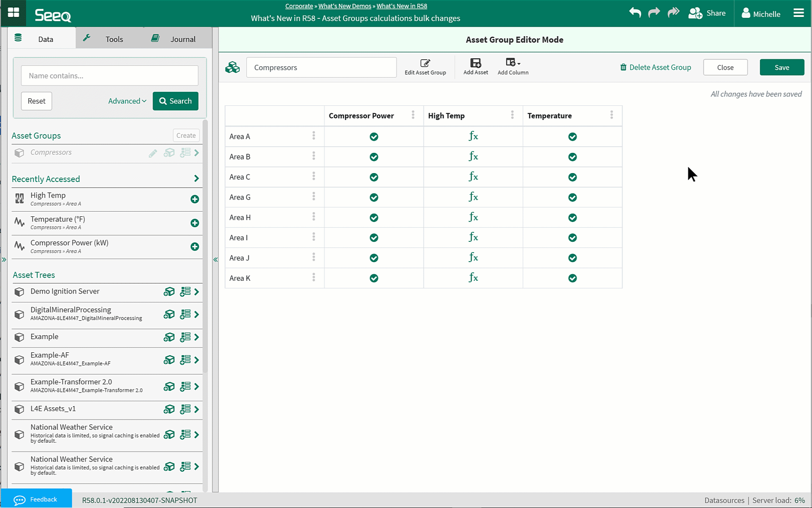Expand the Advanced search options
The width and height of the screenshot is (812, 508).
tap(127, 101)
